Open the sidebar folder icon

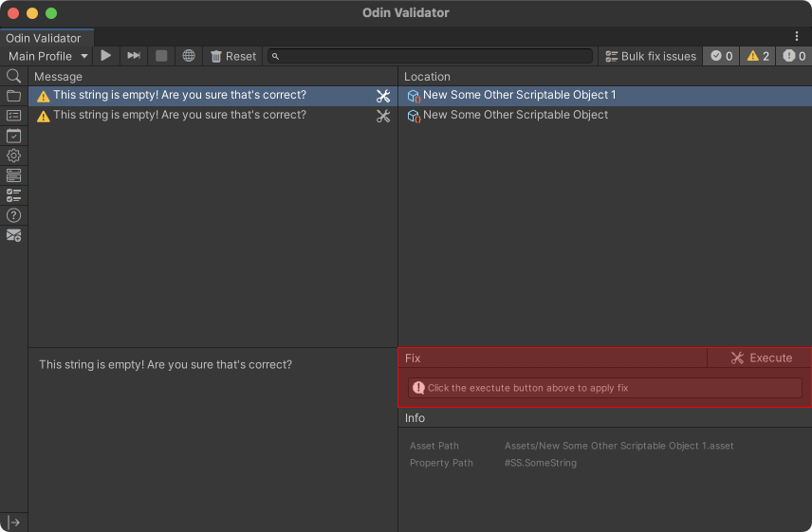pyautogui.click(x=14, y=96)
